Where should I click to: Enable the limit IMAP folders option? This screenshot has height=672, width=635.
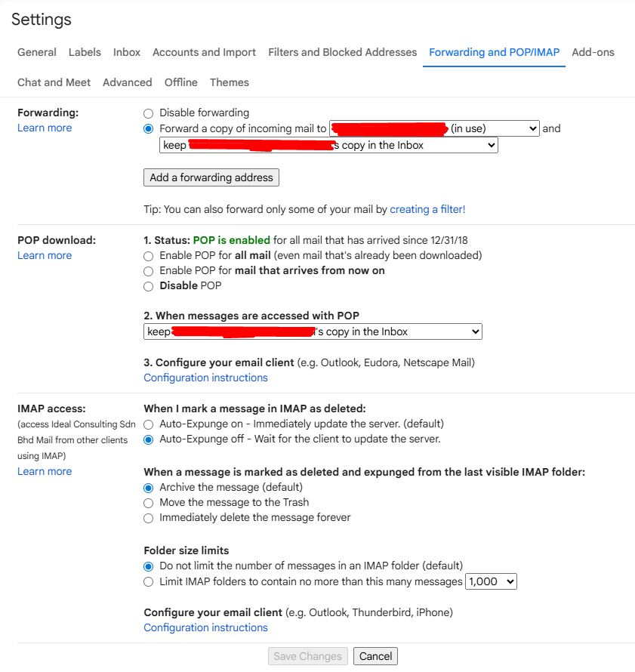click(149, 582)
